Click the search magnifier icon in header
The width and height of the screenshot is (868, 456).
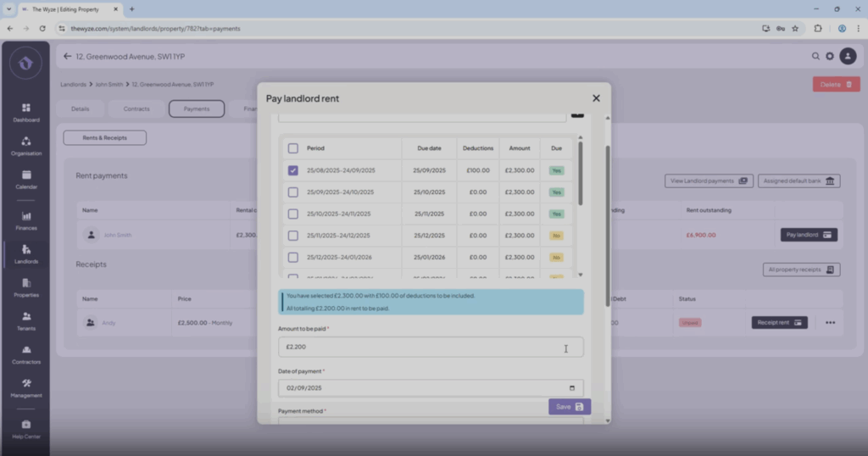pos(815,57)
